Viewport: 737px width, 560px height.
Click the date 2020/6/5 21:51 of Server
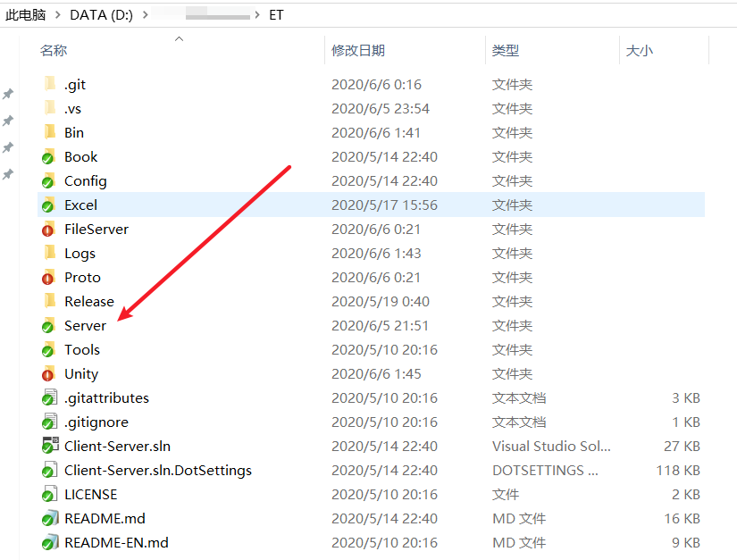tap(380, 326)
